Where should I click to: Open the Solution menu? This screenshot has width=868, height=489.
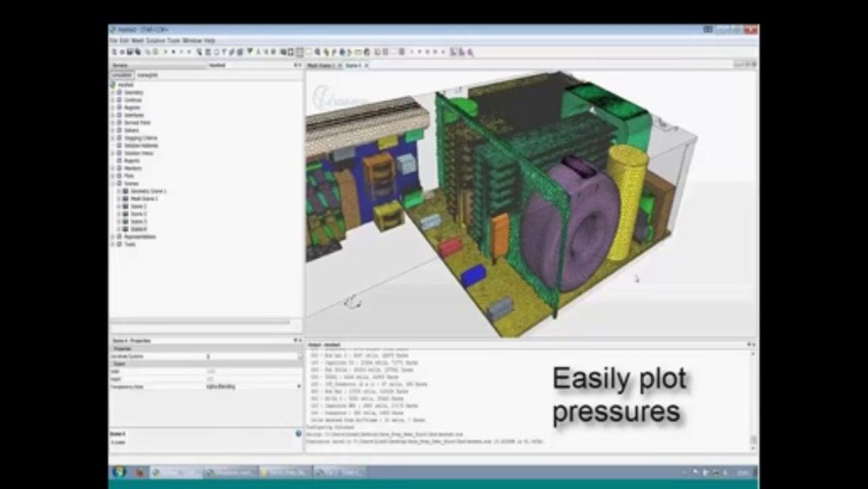[154, 41]
